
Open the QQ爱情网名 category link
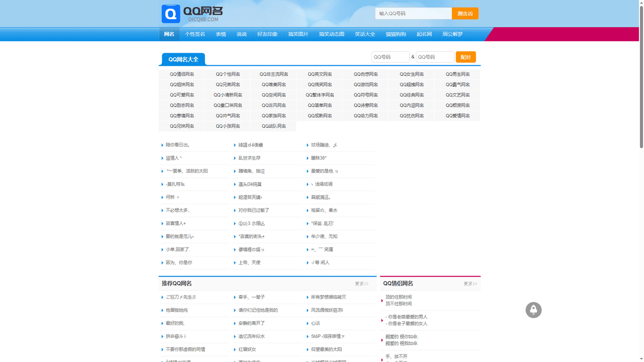[x=458, y=116]
